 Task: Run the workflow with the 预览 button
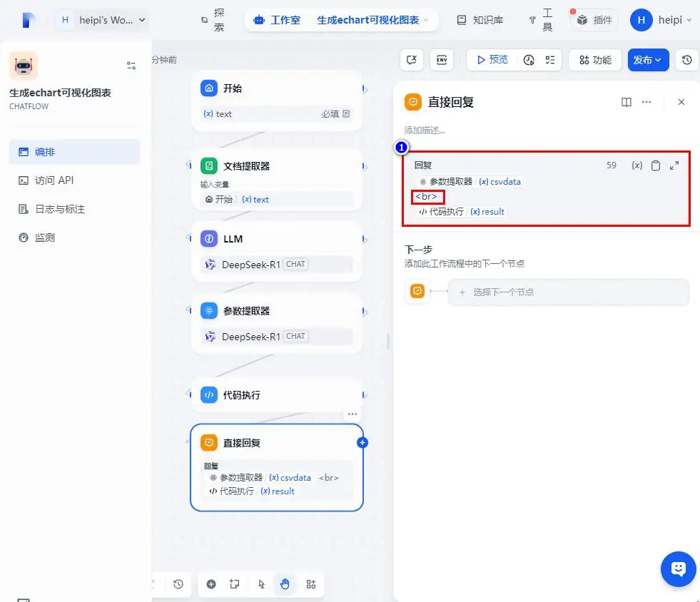492,60
